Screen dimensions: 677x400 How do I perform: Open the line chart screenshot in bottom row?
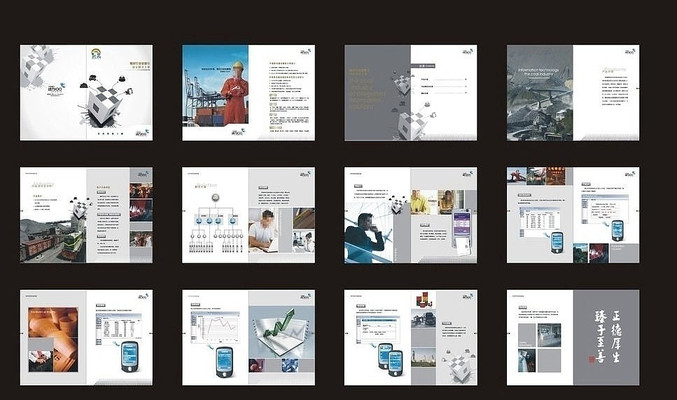click(213, 325)
